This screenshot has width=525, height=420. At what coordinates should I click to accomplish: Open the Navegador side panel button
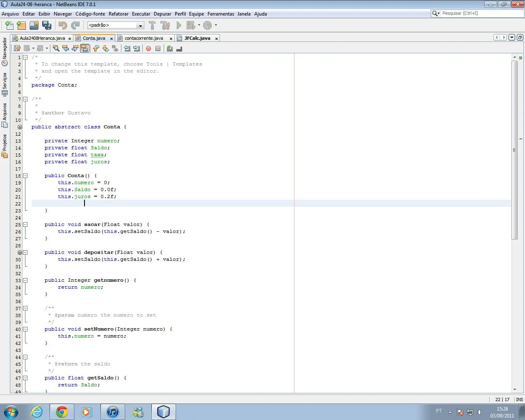tap(5, 51)
